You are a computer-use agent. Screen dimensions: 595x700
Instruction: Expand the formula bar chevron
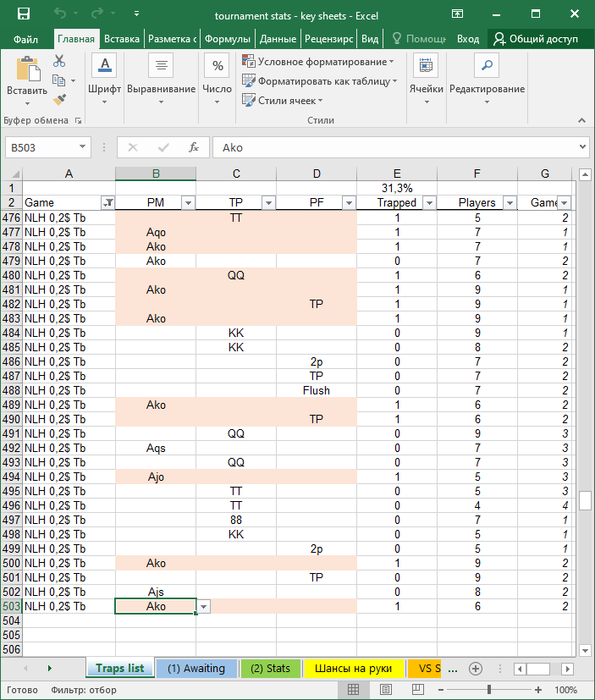(x=583, y=147)
